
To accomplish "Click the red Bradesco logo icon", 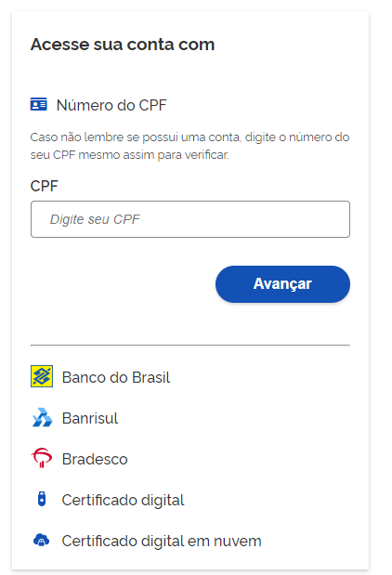I will pos(42,458).
